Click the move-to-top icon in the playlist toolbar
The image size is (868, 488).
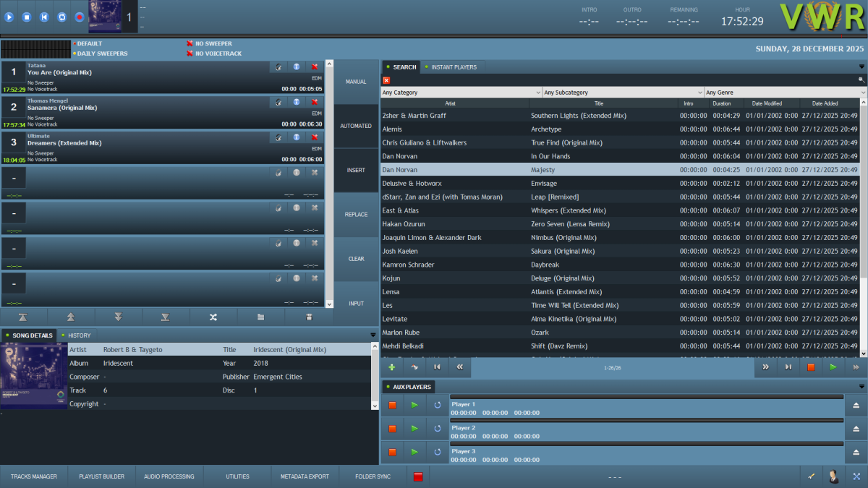[x=24, y=317]
